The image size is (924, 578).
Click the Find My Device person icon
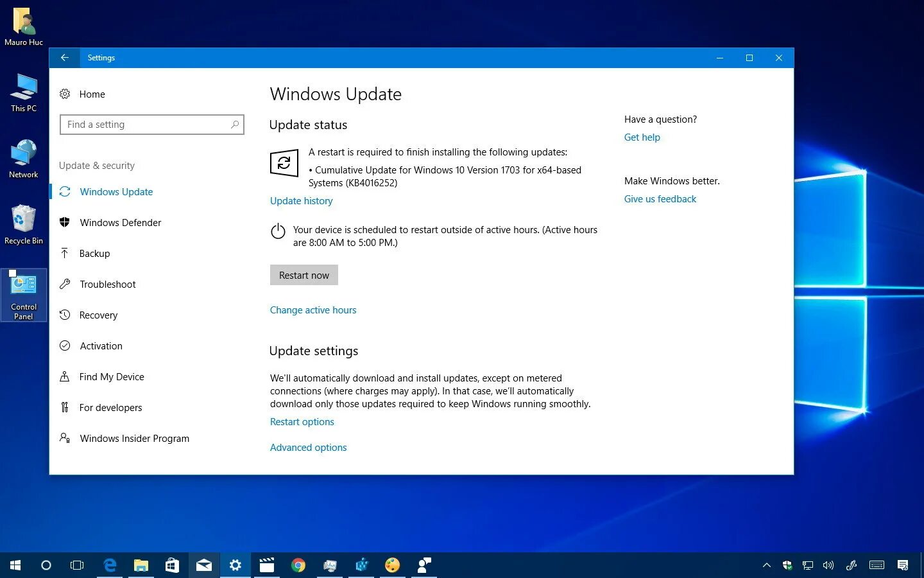(65, 377)
